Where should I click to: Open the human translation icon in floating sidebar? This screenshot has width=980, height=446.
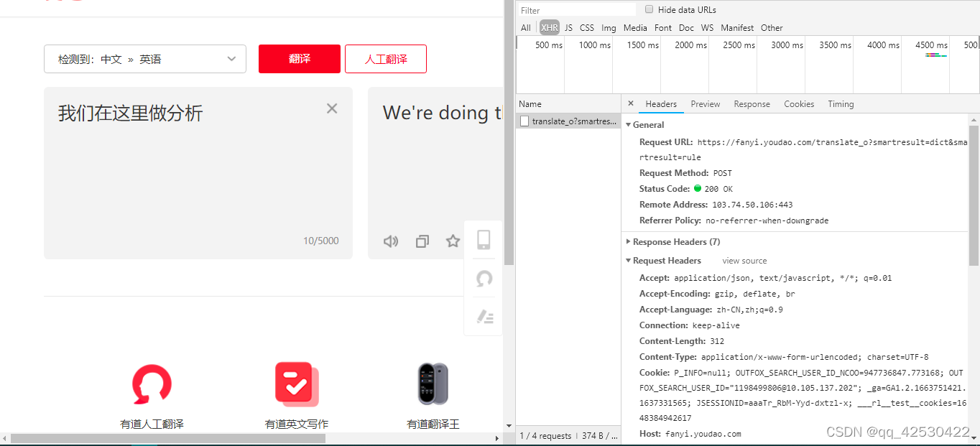(x=484, y=278)
